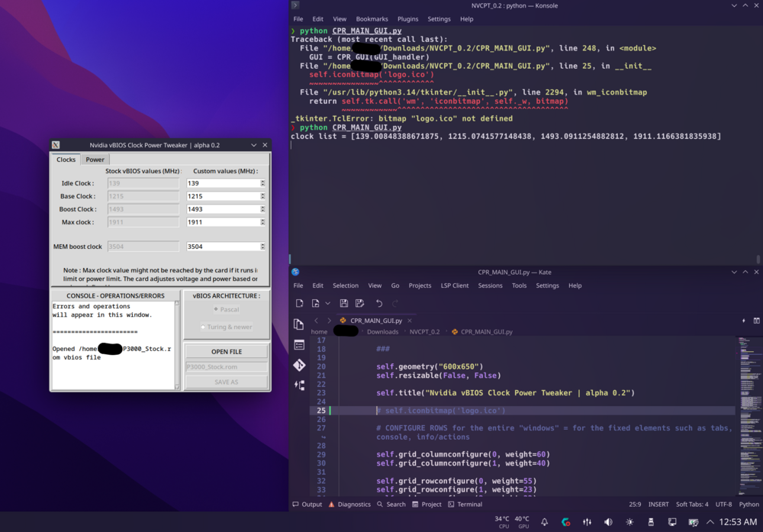Viewport: 763px width, 532px height.
Task: Open the audio mixer sliders tray icon
Action: coord(588,522)
